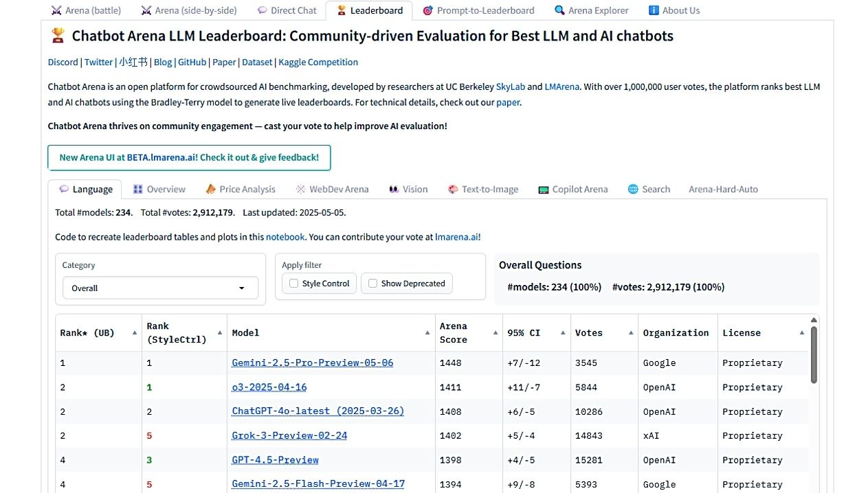Viewport: 868px width, 493px height.
Task: Enable the Style Control checkbox
Action: [x=294, y=284]
